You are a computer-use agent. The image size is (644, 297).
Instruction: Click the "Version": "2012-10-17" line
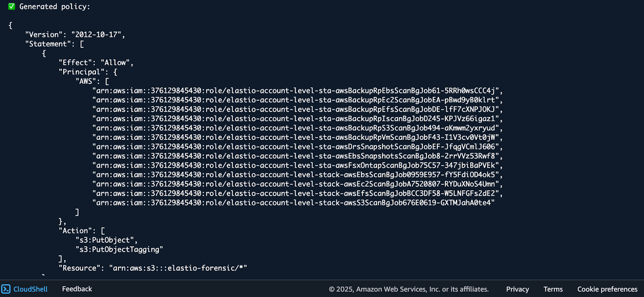[75, 35]
